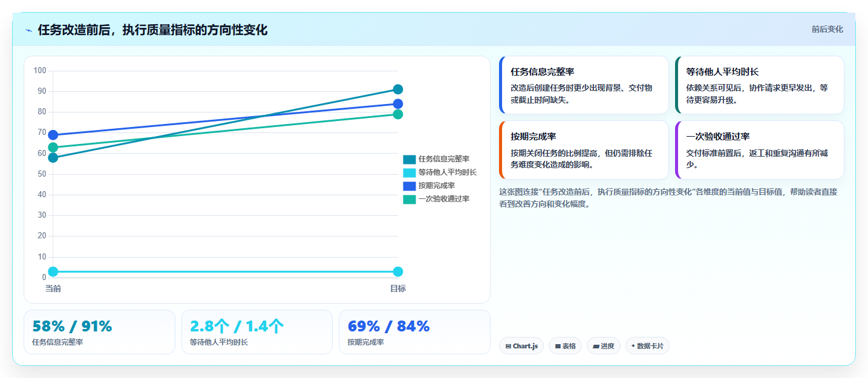This screenshot has height=378, width=868.
Task: Toggle the 按期完成率 legend swatch
Action: 410,186
